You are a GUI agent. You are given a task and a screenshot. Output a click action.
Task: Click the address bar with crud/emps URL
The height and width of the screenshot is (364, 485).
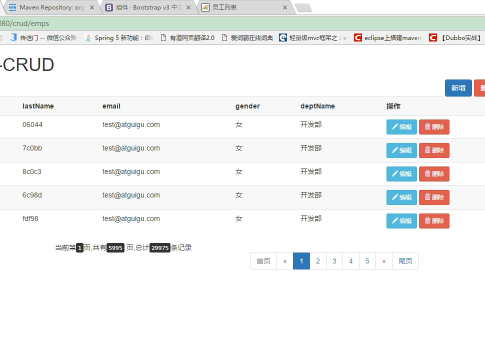coord(242,23)
